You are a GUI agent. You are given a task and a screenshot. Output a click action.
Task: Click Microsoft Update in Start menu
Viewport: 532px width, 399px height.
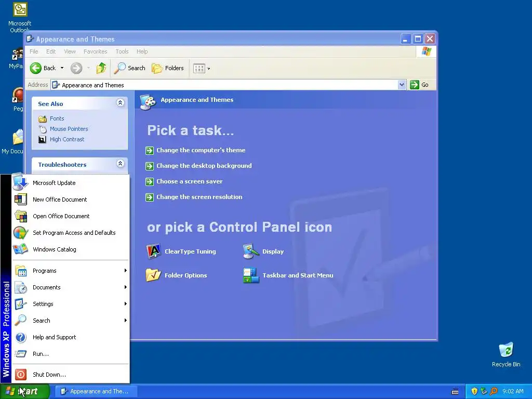pyautogui.click(x=71, y=183)
